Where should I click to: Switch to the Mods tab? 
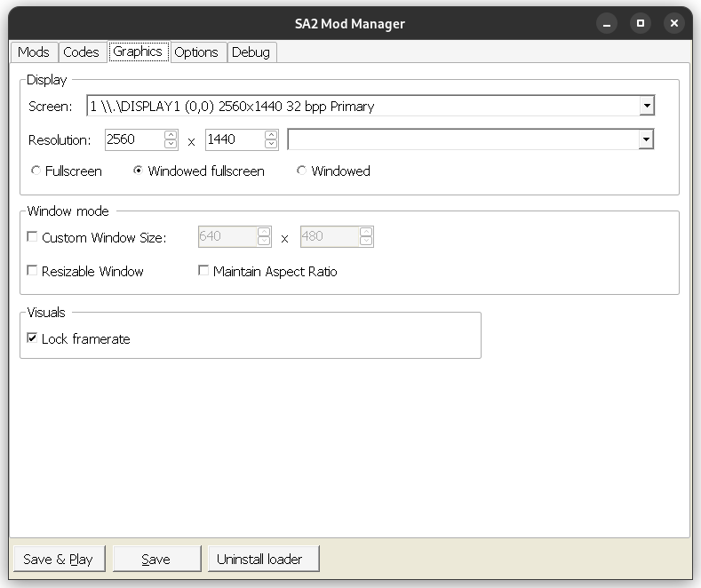pyautogui.click(x=34, y=52)
